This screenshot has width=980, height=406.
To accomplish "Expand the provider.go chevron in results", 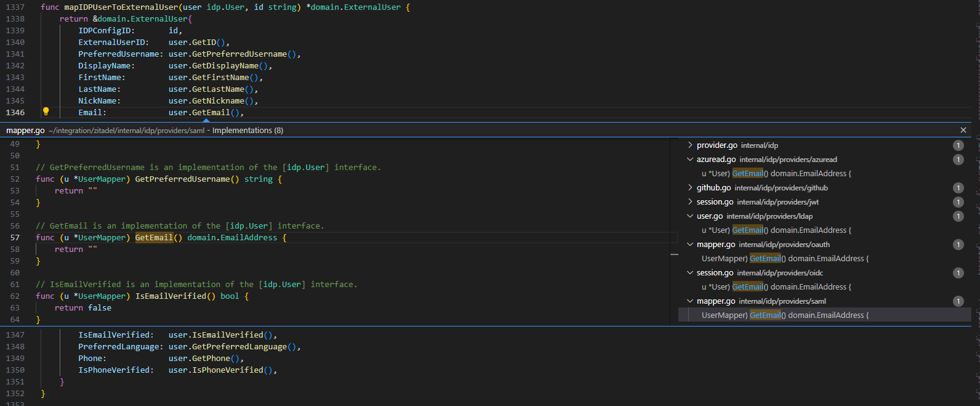I will [690, 145].
